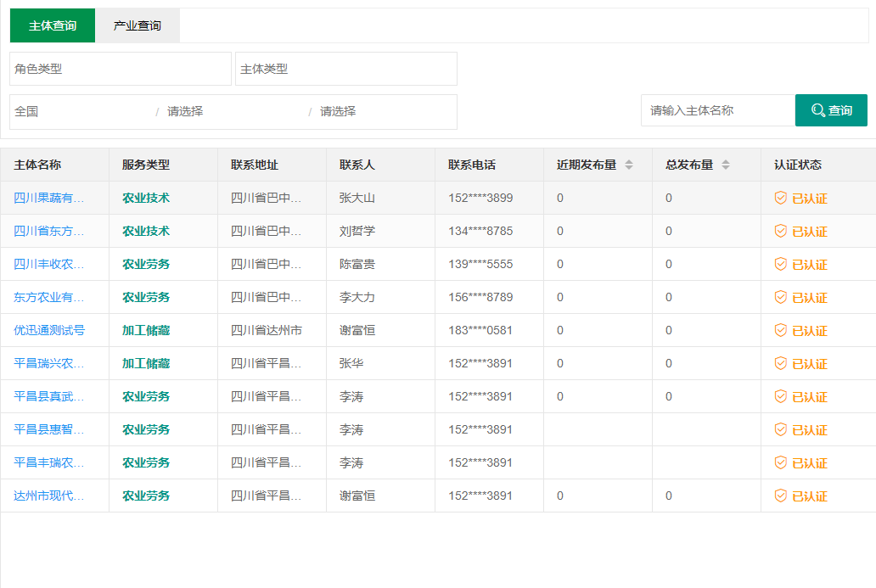Click the 已认证 shield icon in 刘哲学 row
Image resolution: width=876 pixels, height=588 pixels.
[x=781, y=231]
